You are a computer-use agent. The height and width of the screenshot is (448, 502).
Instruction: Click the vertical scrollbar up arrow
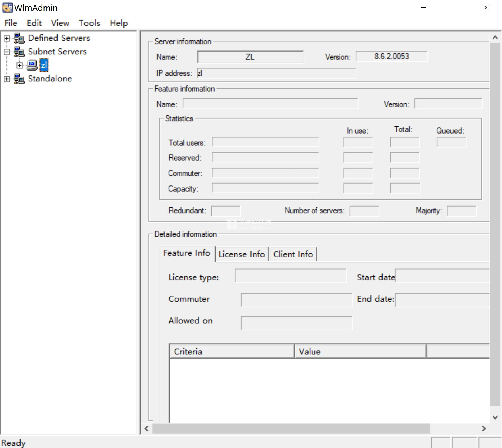coord(495,38)
